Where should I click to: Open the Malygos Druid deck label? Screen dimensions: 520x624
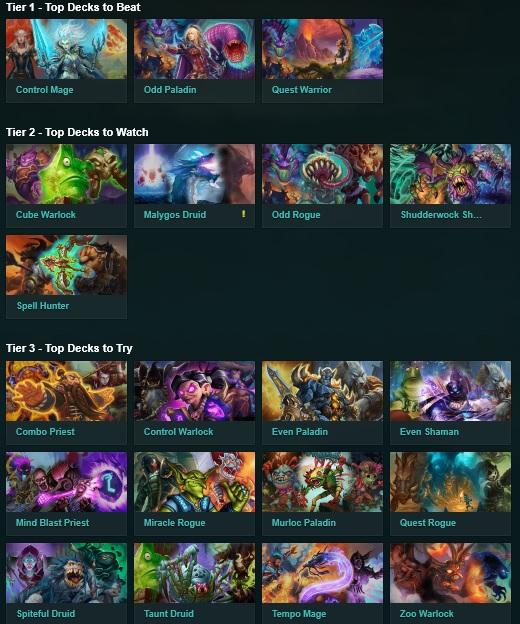tap(175, 215)
